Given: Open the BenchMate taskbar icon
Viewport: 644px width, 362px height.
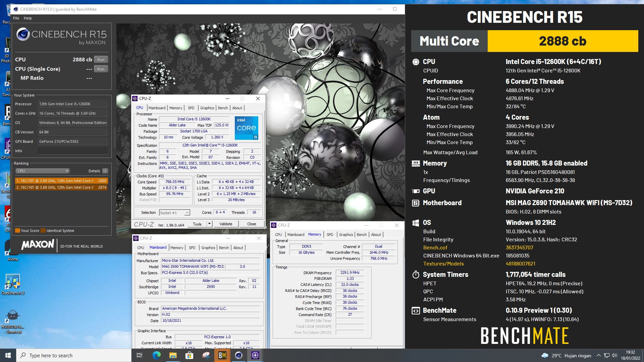Looking at the screenshot, I should point(222,355).
